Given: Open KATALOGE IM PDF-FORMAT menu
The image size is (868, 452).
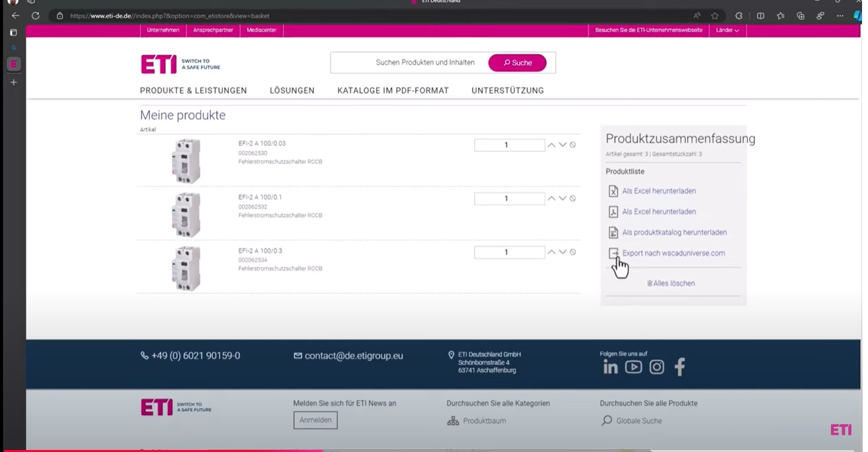Looking at the screenshot, I should pos(393,91).
